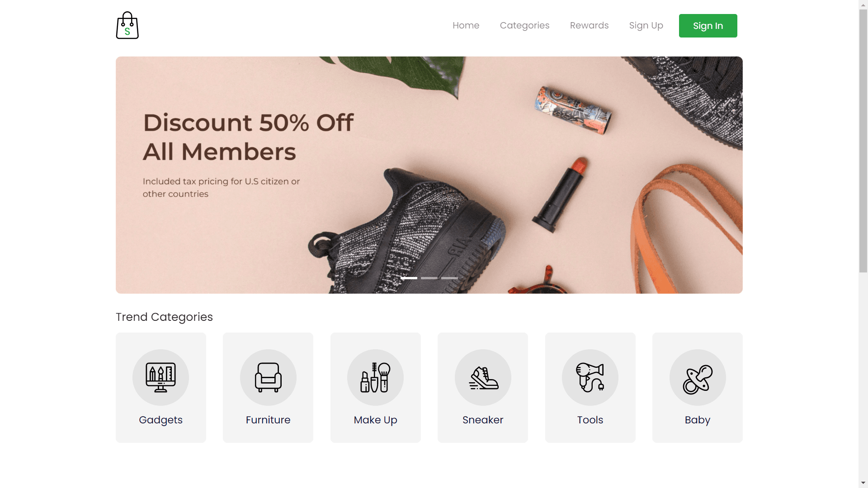Open the Gadgets category icon

(x=160, y=377)
